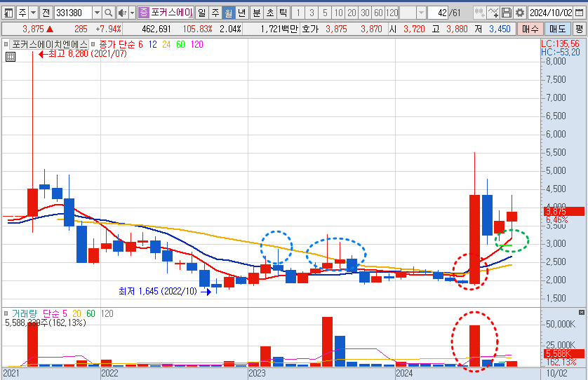Click the 5,588K volume tag on axis
The image size is (588, 380).
564,354
